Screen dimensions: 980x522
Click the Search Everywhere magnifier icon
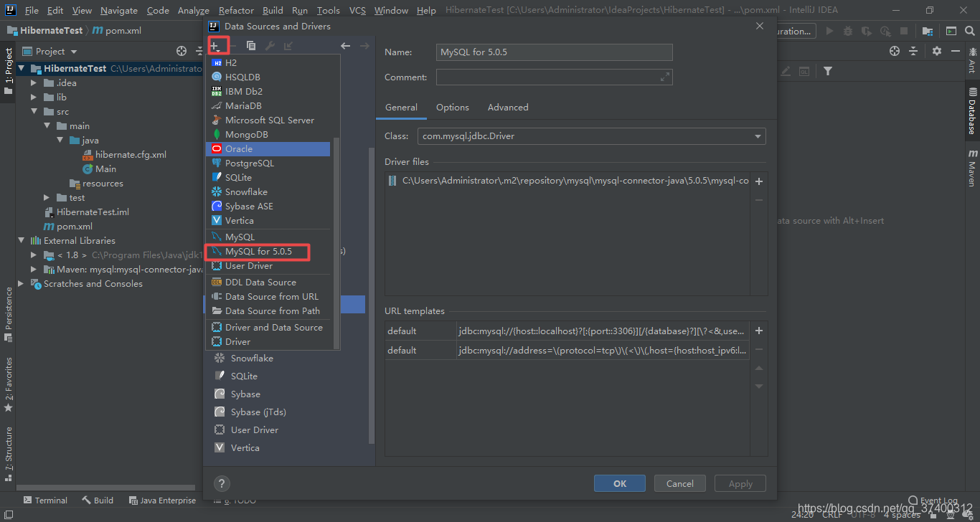pyautogui.click(x=969, y=31)
